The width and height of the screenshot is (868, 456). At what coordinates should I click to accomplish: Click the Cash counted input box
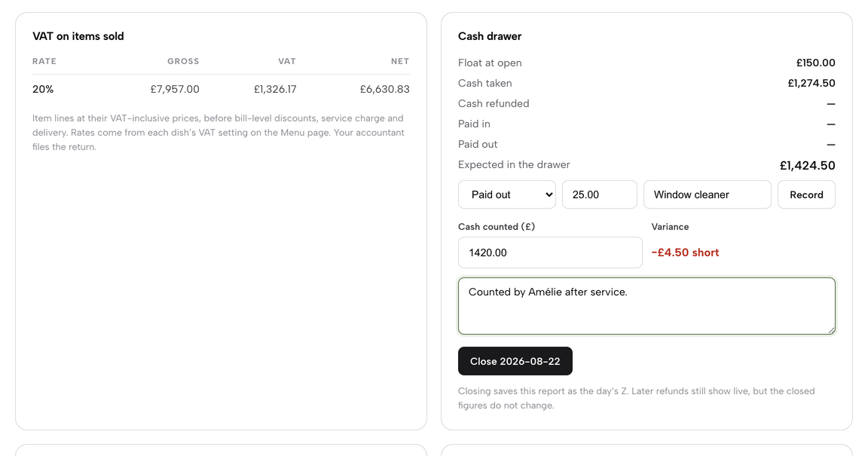[550, 252]
